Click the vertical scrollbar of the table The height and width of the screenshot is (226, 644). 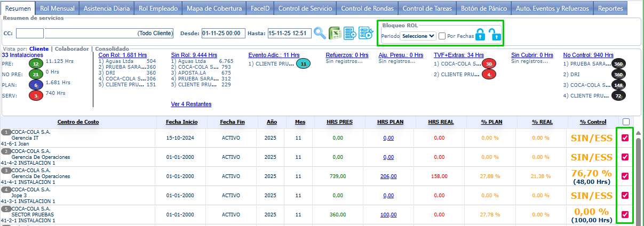coord(638,176)
